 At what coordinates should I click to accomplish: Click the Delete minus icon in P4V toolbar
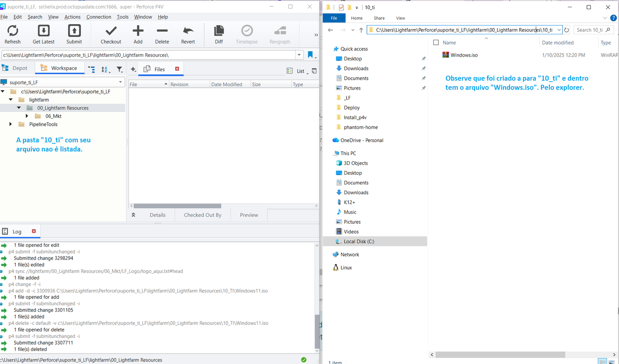(x=162, y=31)
